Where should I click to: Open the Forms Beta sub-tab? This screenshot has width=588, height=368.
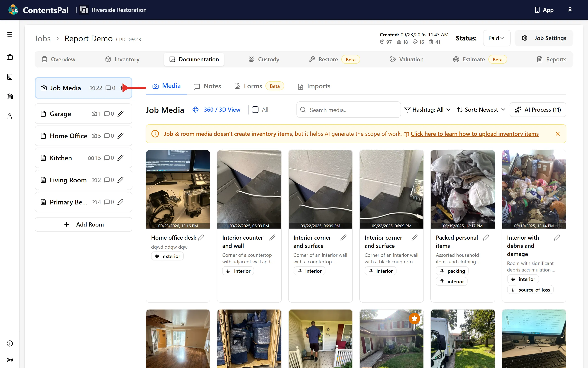[259, 86]
